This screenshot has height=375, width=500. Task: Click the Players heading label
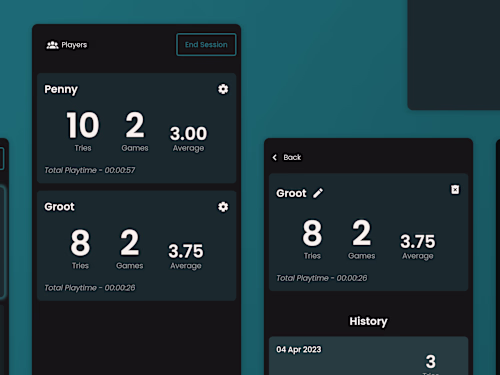click(74, 45)
